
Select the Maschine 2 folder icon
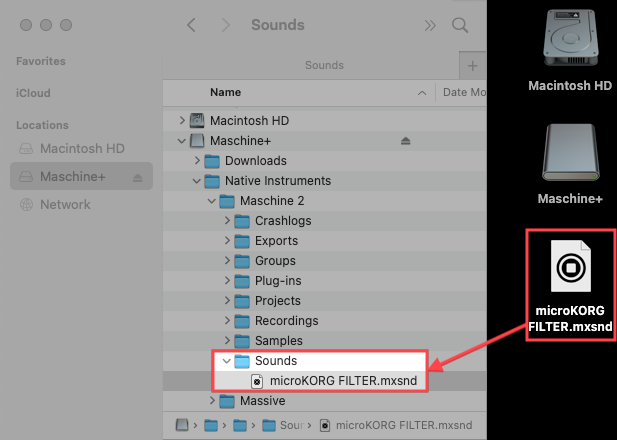point(227,201)
